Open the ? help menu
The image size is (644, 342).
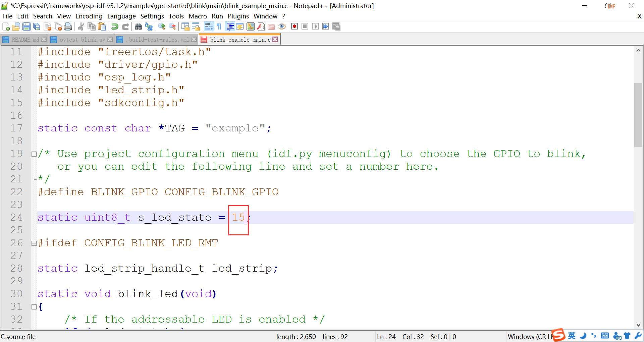point(284,16)
